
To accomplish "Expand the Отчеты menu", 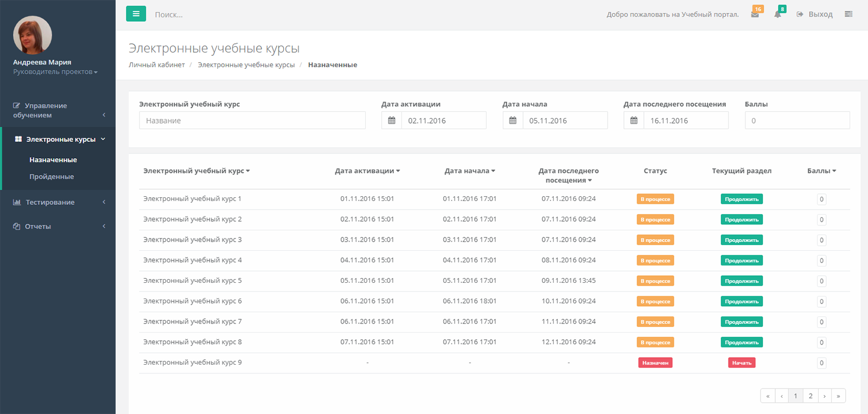I will point(58,227).
